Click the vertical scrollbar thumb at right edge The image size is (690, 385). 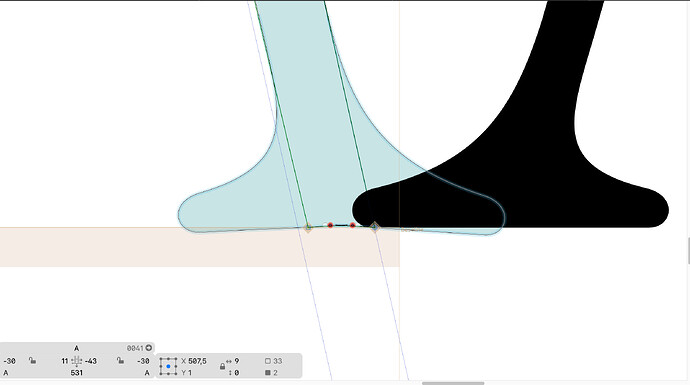pyautogui.click(x=688, y=250)
